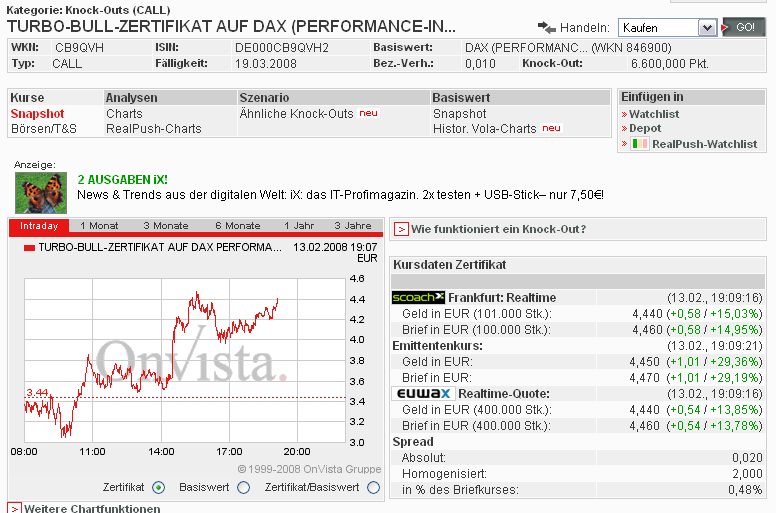Add to RealPush-Watchlist
782x513 pixels.
[704, 144]
